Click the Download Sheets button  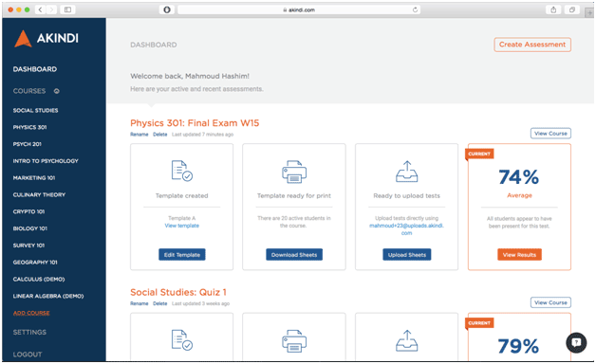pyautogui.click(x=294, y=255)
